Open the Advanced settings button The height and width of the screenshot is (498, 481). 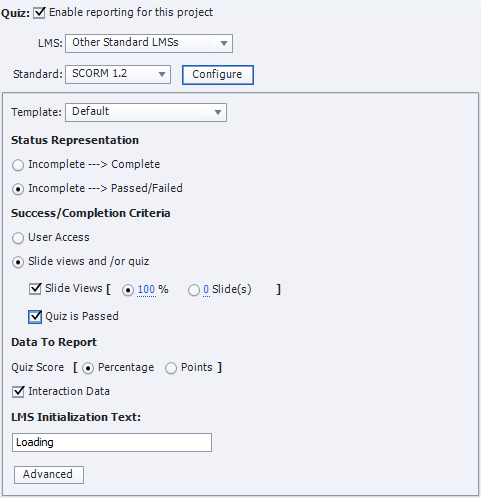pos(49,475)
